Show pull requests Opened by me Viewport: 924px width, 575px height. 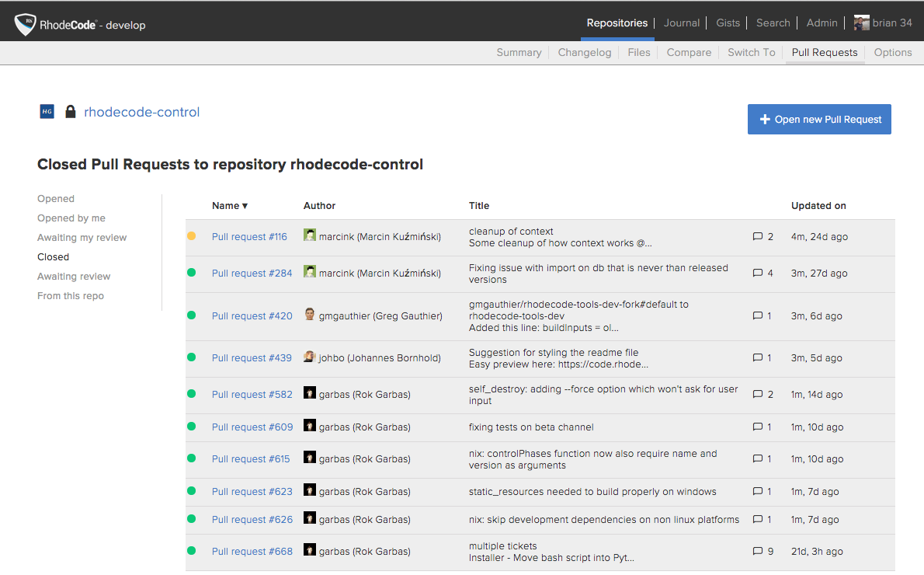pos(71,218)
